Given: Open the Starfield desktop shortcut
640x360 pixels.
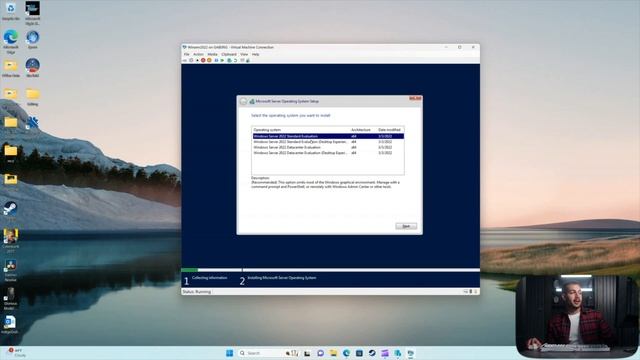Looking at the screenshot, I should 33,68.
